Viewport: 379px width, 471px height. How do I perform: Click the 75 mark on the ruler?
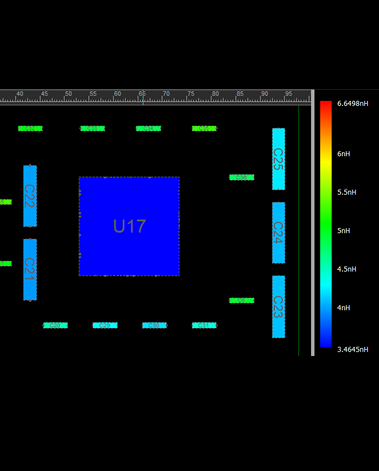point(191,94)
